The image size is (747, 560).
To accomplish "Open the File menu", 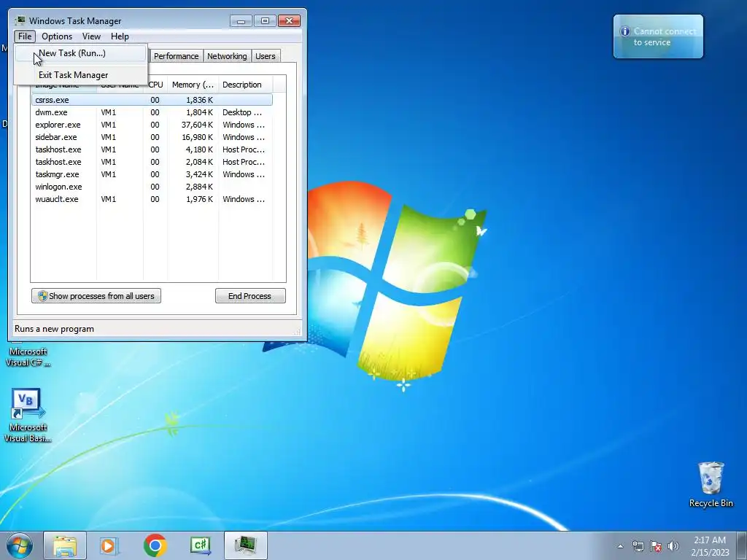I will [25, 36].
